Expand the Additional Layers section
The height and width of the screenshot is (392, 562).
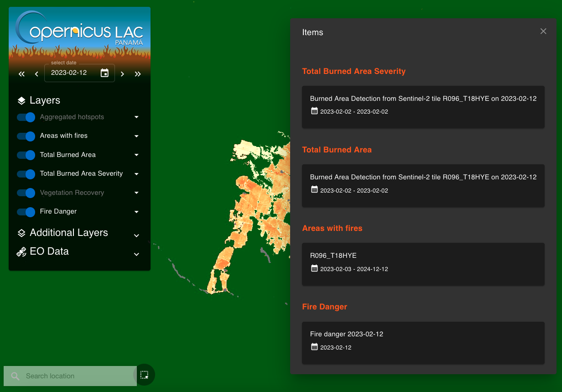click(x=136, y=235)
